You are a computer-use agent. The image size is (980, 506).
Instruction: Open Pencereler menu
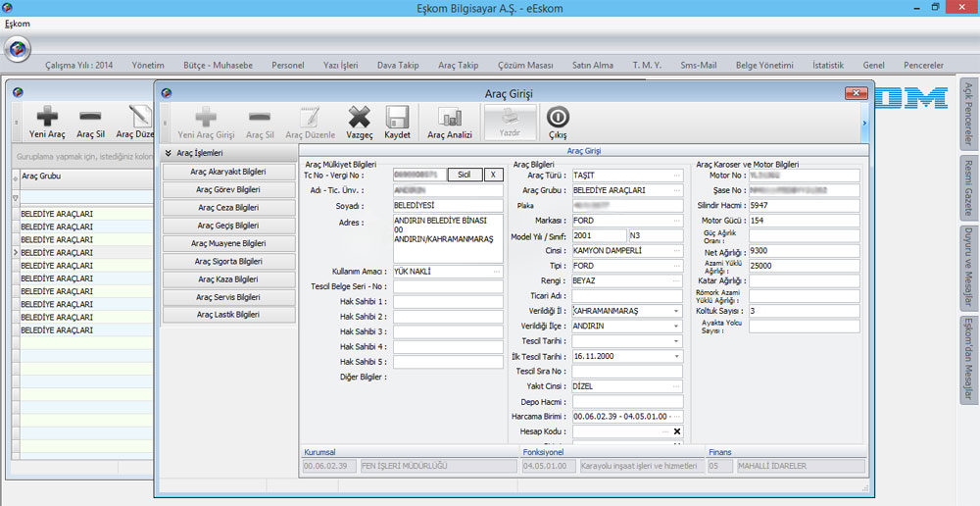[x=924, y=65]
